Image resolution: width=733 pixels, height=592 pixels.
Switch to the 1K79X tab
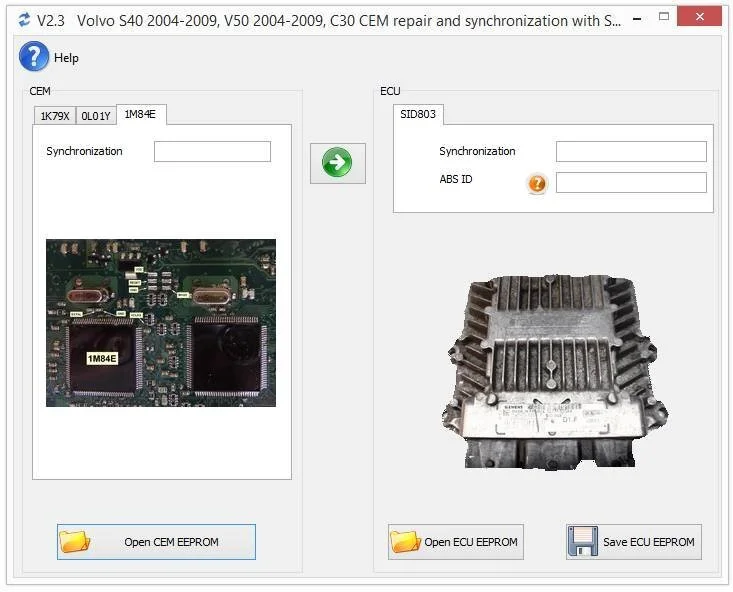click(54, 116)
